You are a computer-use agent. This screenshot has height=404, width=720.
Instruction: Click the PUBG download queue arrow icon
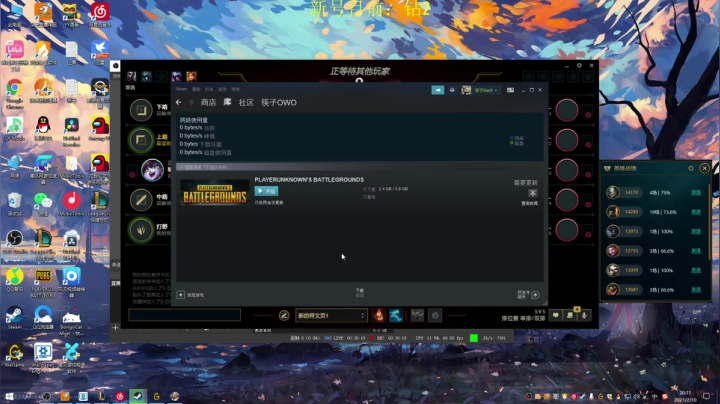533,193
